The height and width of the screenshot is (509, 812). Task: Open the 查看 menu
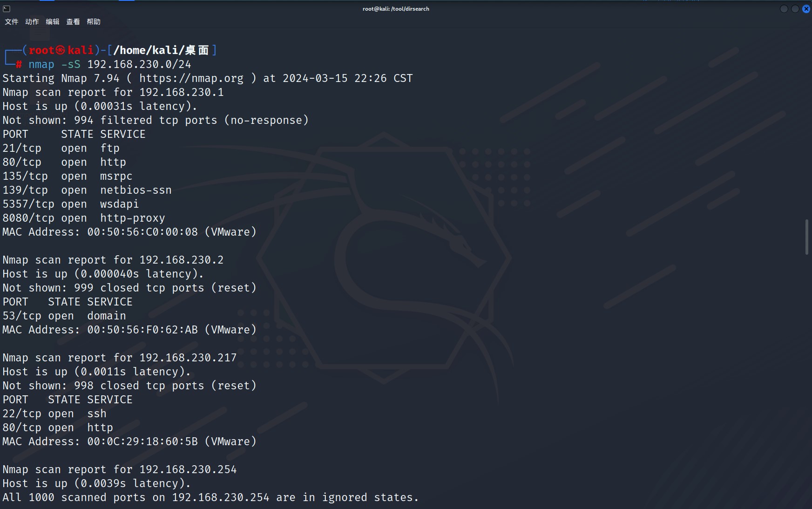(x=73, y=21)
